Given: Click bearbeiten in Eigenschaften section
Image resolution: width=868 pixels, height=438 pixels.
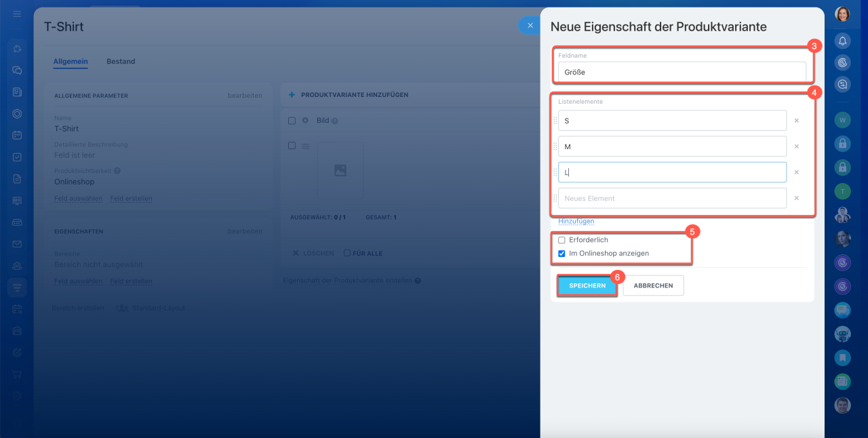Looking at the screenshot, I should click(245, 231).
